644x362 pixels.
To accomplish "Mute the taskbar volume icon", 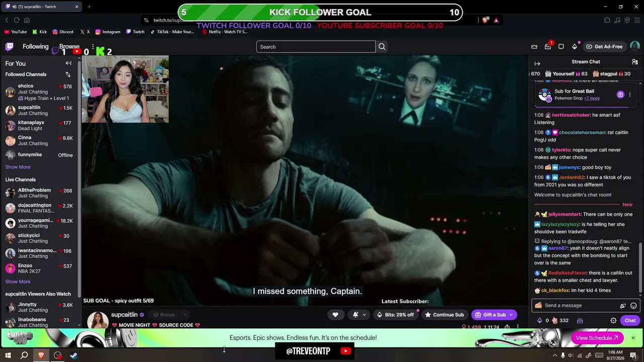I will (571, 355).
